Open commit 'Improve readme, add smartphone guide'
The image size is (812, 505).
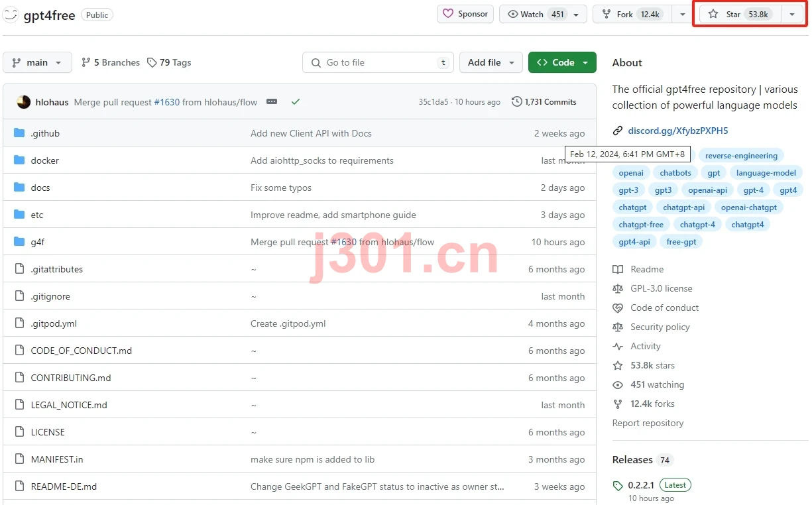333,215
